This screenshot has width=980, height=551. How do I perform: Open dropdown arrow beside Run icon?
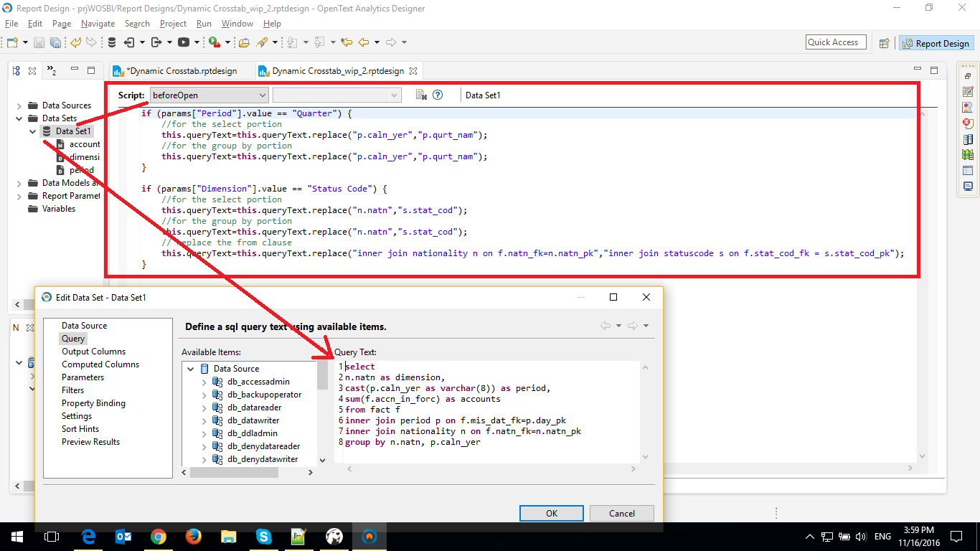click(x=227, y=42)
